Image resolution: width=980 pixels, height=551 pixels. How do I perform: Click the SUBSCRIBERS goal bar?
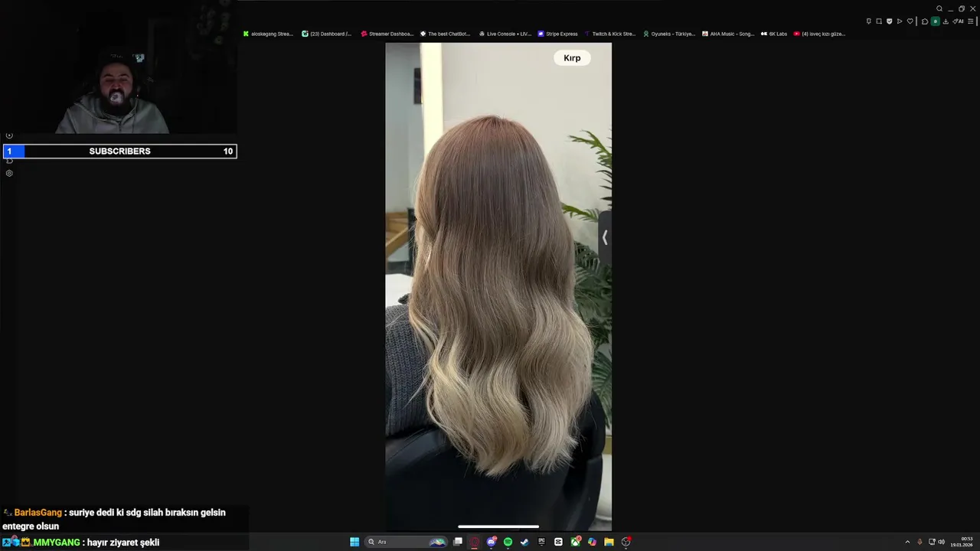pyautogui.click(x=120, y=152)
